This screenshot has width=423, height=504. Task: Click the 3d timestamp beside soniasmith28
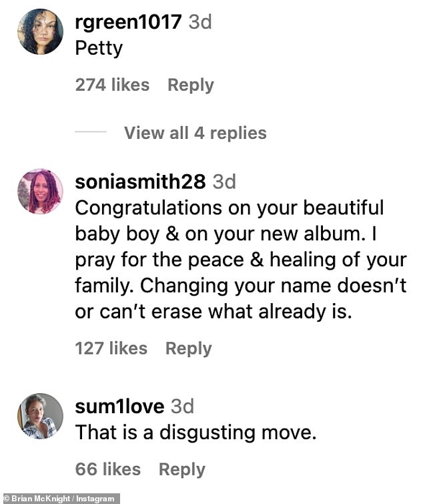(x=224, y=182)
